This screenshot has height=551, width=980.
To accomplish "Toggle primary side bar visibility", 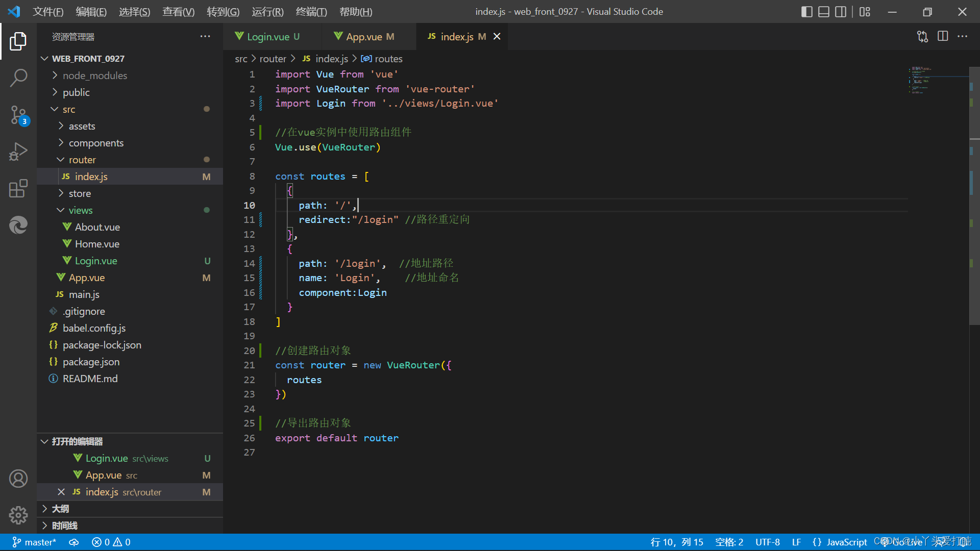I will 807,11.
